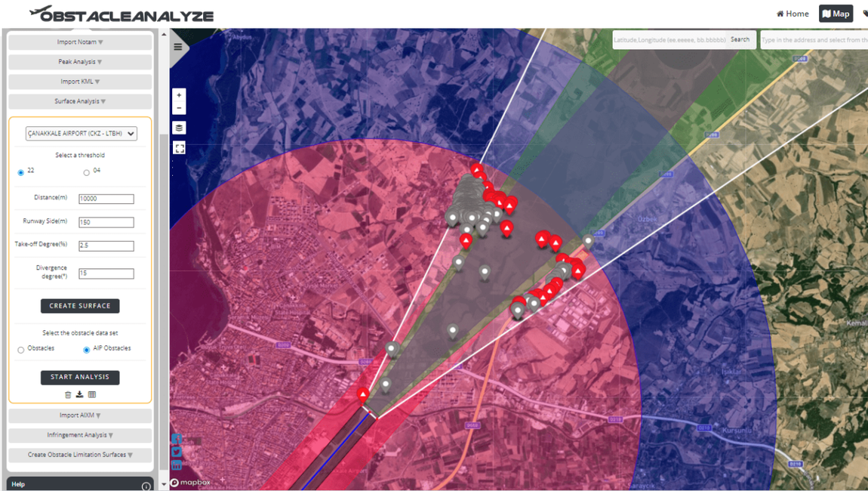Open the LinkedIn share icon
The width and height of the screenshot is (868, 491).
177,465
